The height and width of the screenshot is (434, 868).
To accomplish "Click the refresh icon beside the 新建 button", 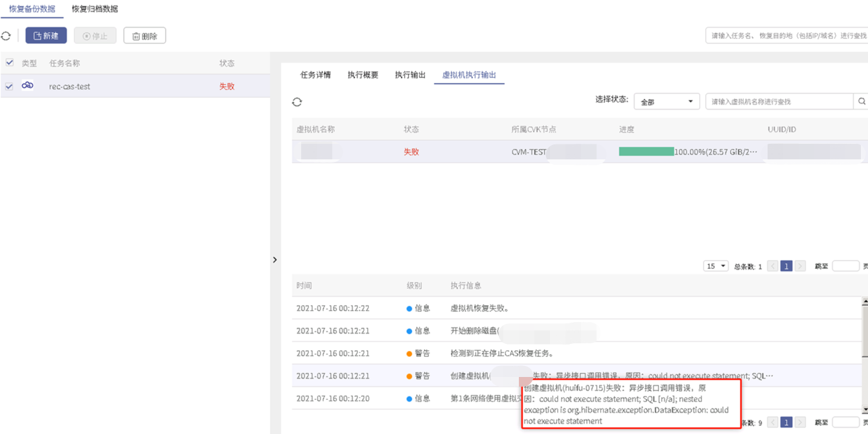I will click(x=6, y=36).
